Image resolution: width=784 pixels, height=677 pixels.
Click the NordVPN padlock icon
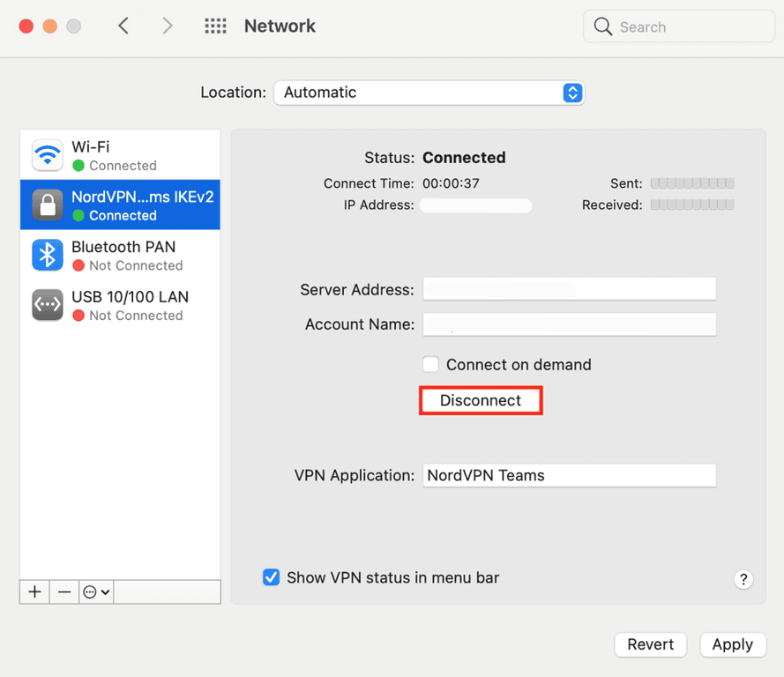tap(47, 205)
